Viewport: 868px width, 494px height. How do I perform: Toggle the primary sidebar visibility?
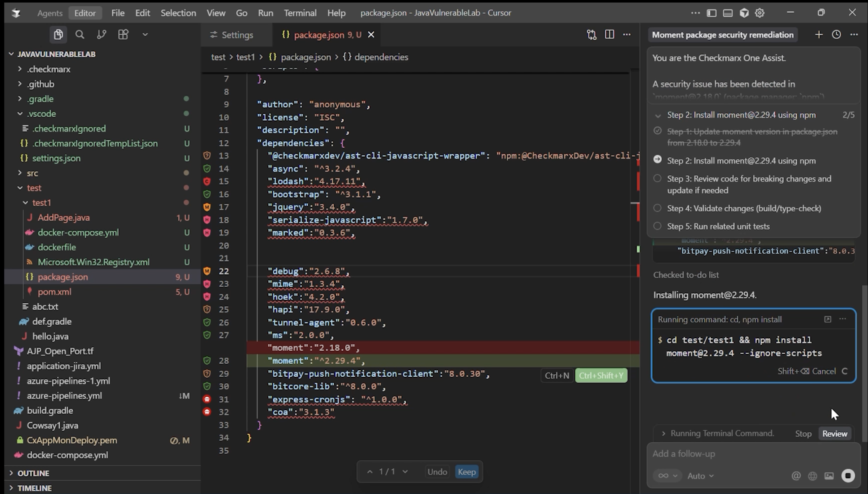coord(711,13)
